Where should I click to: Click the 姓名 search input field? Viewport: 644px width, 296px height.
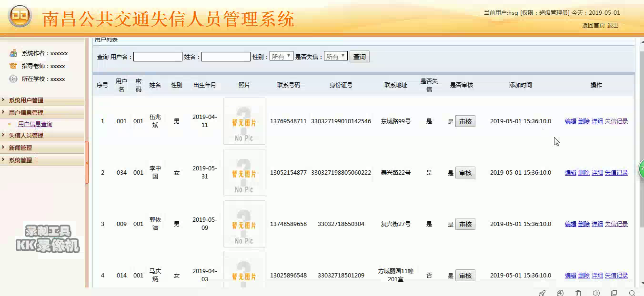click(x=226, y=57)
